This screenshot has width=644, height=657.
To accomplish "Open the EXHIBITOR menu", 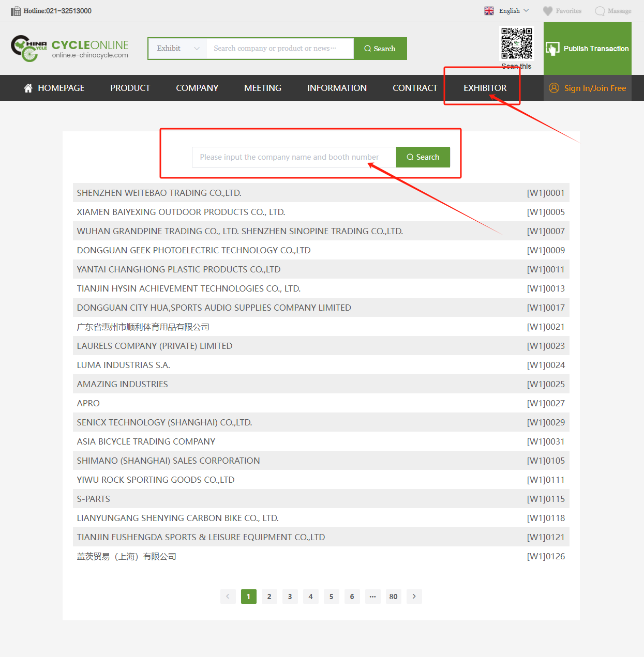I will 485,88.
